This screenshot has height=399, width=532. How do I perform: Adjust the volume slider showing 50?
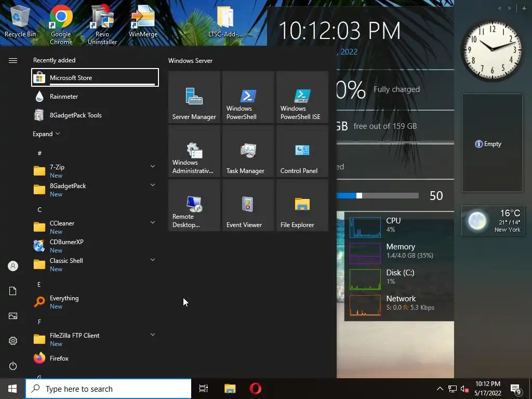378,195
